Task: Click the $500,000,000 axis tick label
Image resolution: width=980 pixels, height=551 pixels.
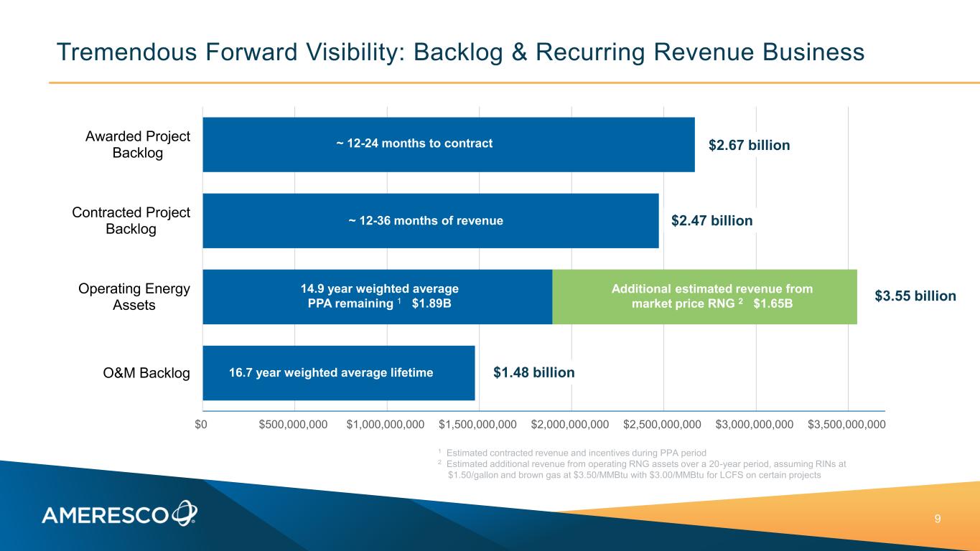Action: 293,425
